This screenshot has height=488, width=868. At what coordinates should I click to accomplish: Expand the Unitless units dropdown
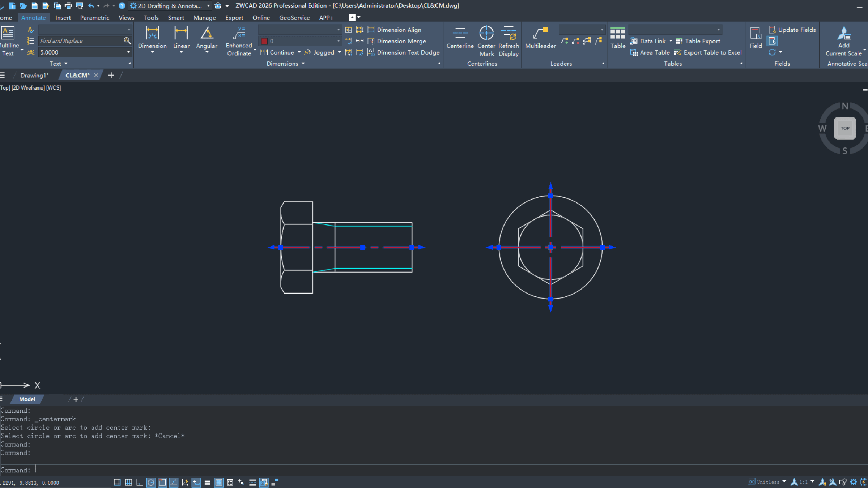pyautogui.click(x=784, y=481)
